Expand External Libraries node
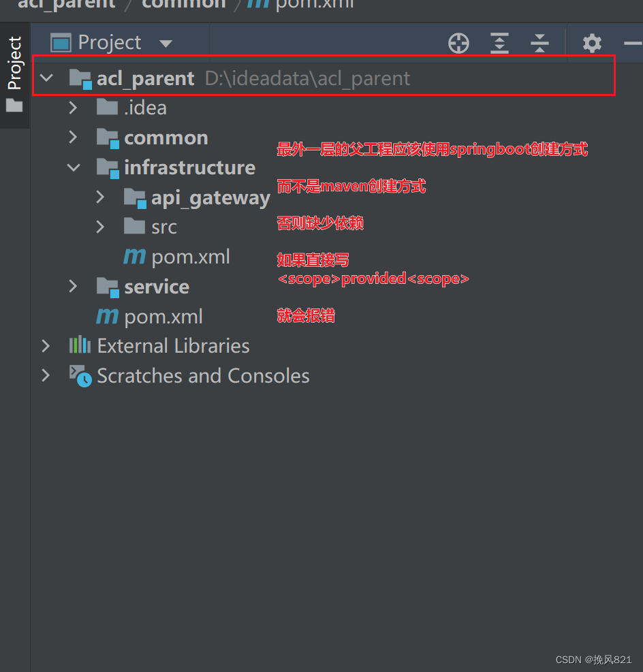Image resolution: width=643 pixels, height=672 pixels. (x=46, y=346)
